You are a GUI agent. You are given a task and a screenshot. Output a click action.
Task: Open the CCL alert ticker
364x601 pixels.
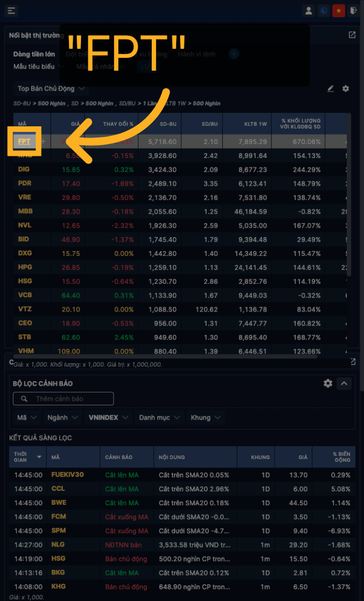(x=58, y=489)
